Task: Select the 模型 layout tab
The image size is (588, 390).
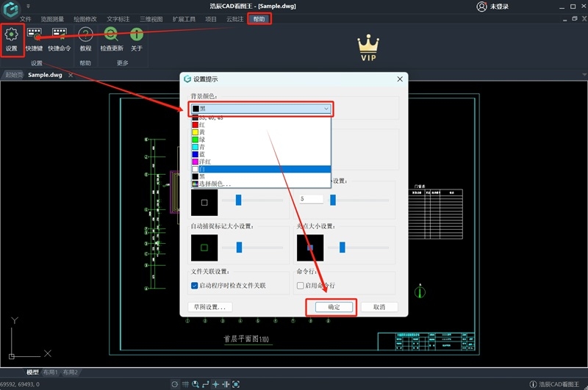Action: 32,372
